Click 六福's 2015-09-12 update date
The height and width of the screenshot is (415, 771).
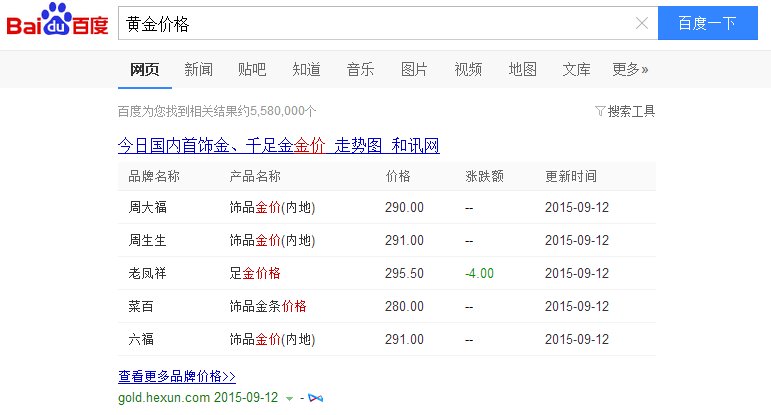tap(577, 339)
